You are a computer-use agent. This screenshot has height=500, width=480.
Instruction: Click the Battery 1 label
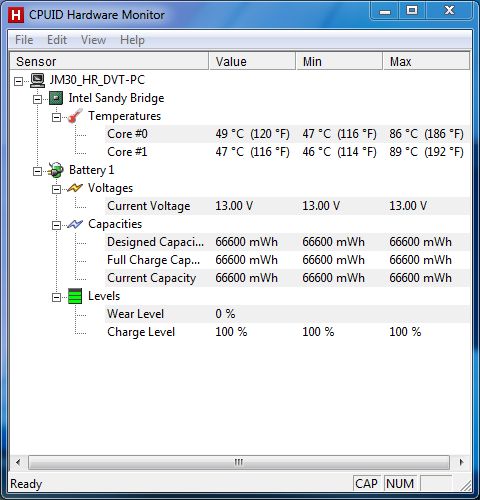[x=91, y=170]
